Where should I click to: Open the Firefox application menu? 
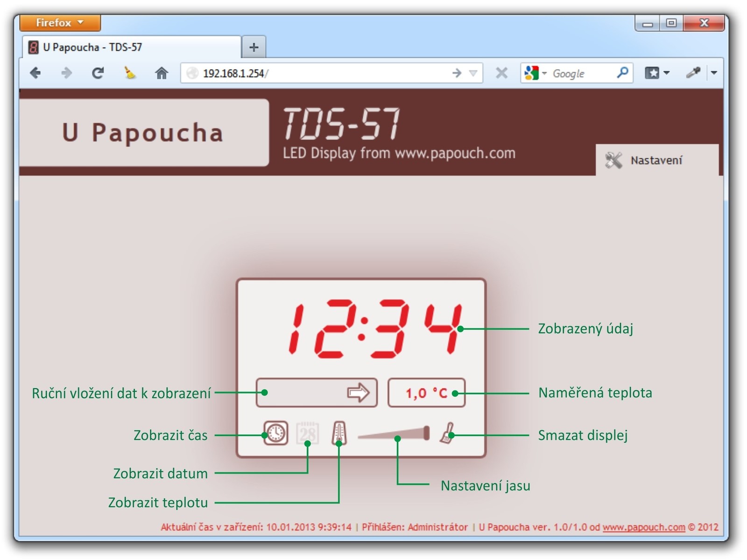click(60, 22)
